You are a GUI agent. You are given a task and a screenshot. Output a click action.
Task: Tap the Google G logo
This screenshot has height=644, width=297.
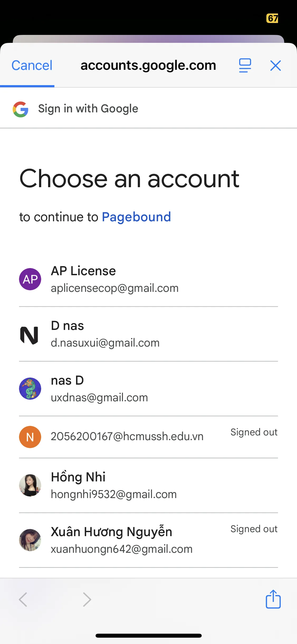(21, 109)
